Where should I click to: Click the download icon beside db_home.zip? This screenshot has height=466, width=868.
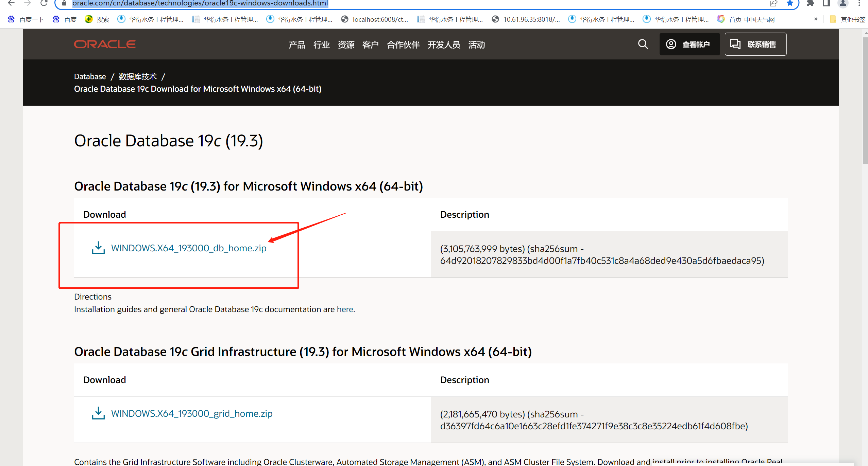(98, 248)
